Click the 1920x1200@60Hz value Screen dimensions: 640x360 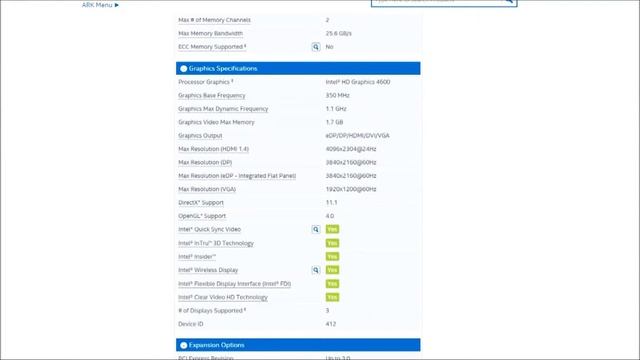(351, 189)
